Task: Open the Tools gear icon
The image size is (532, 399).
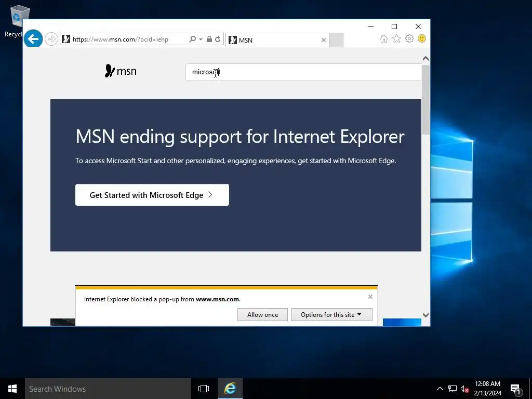Action: click(x=409, y=38)
